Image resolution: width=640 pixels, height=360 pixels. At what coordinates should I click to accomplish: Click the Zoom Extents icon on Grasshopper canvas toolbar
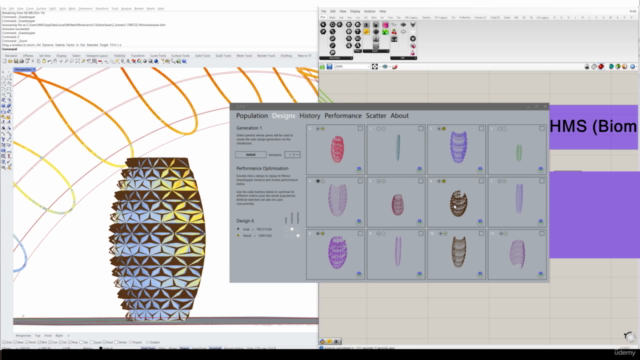pos(375,67)
